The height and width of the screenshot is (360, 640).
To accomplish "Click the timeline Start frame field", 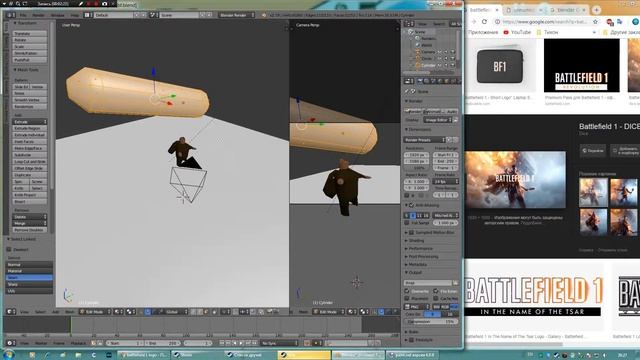I will tap(125, 343).
